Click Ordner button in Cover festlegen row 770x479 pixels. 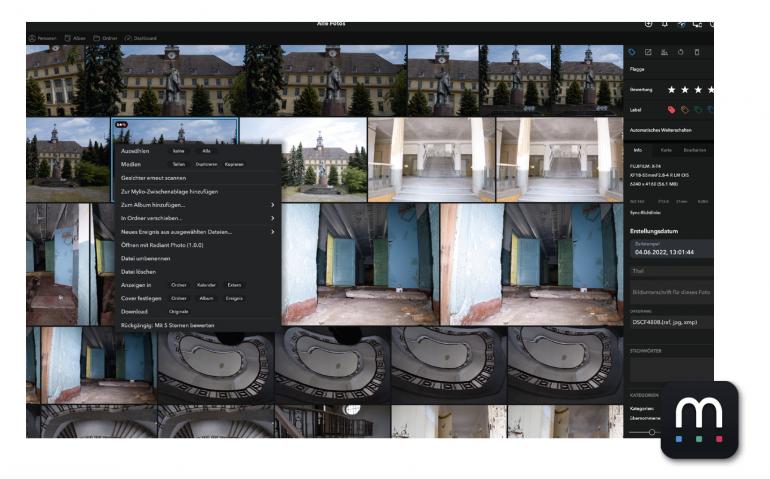(x=179, y=298)
